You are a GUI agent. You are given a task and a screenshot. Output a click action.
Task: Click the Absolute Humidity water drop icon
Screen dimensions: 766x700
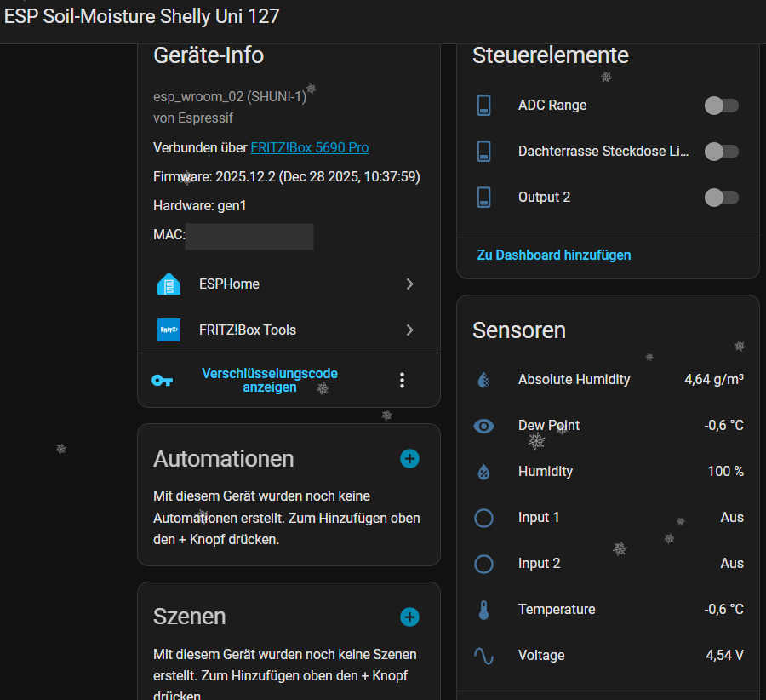483,380
